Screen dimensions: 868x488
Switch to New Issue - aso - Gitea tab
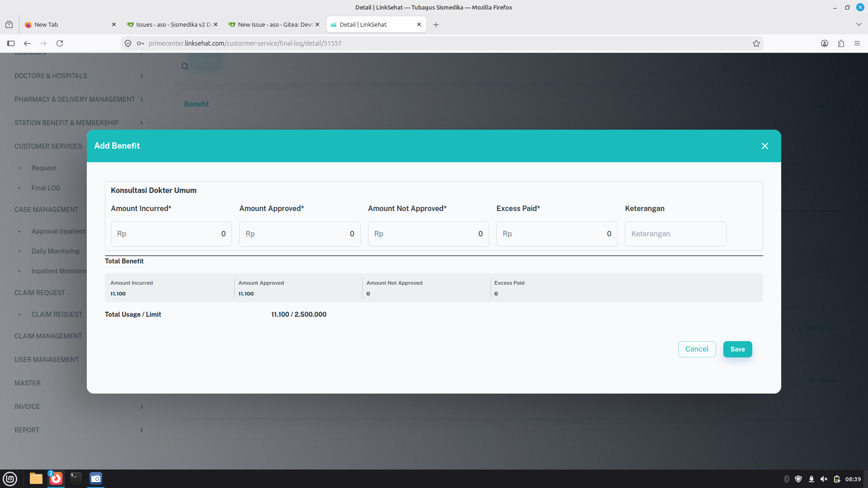275,25
